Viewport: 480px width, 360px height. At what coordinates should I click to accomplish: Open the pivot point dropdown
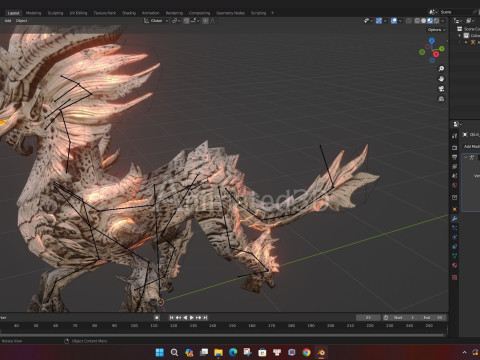[176, 21]
